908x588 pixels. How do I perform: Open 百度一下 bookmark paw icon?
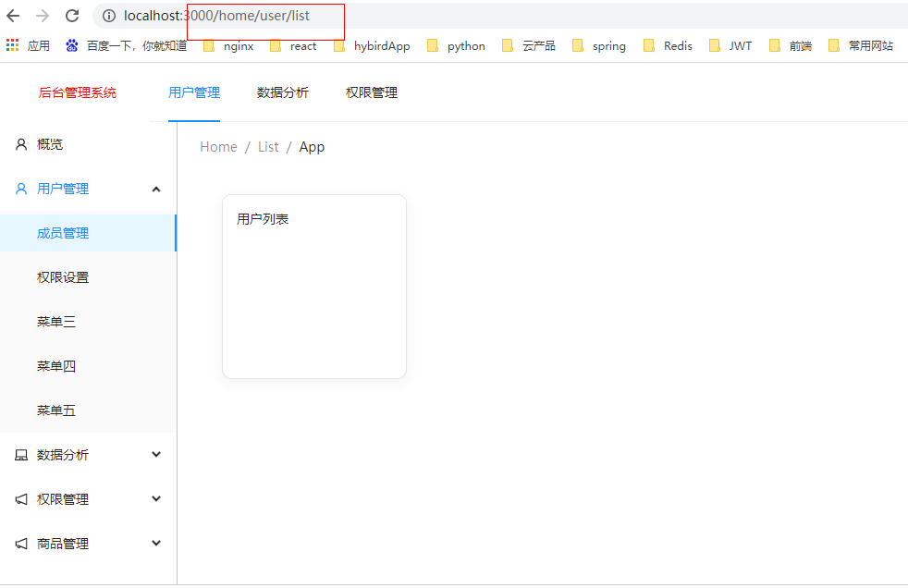(72, 45)
